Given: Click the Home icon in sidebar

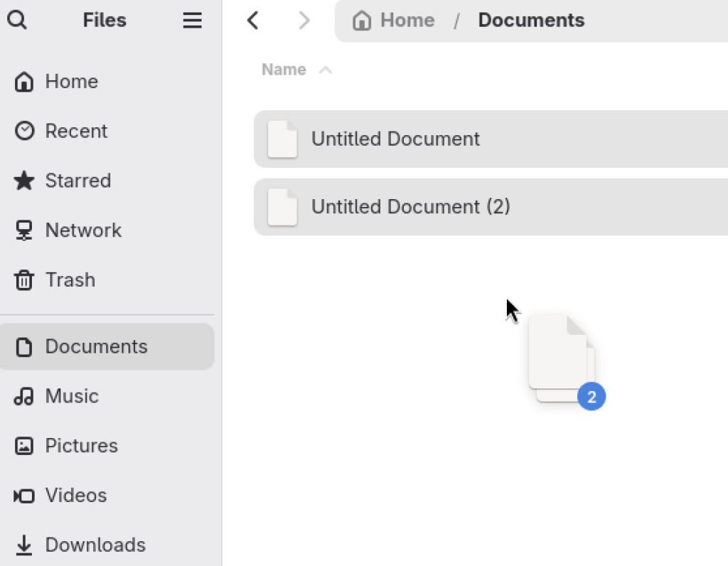Looking at the screenshot, I should click(x=24, y=82).
